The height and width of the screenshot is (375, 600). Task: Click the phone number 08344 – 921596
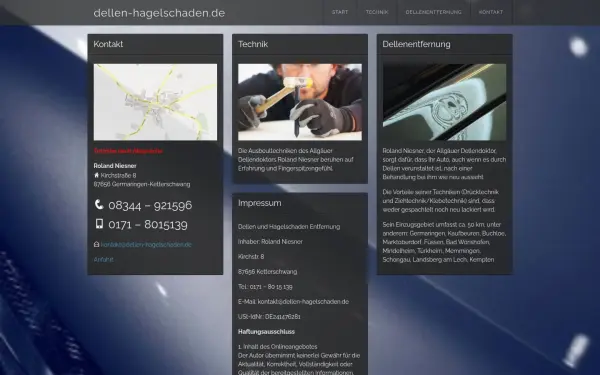pyautogui.click(x=150, y=205)
